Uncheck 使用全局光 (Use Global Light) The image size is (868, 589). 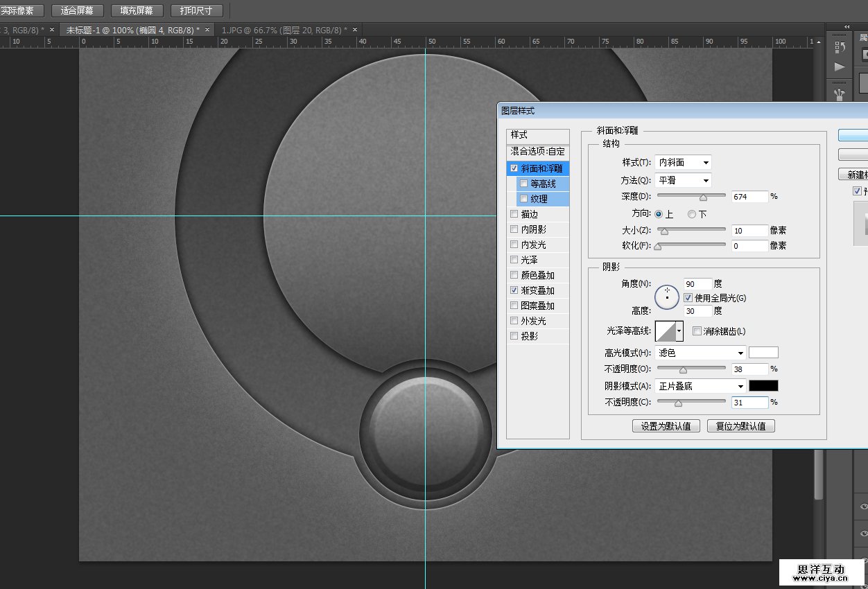(x=688, y=298)
